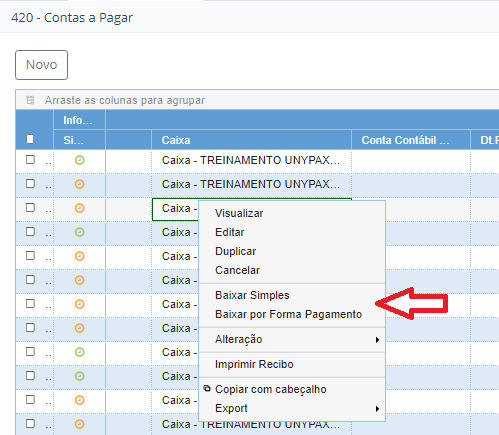Click the orange status clock icon in second row
The image size is (499, 435).
tap(79, 184)
